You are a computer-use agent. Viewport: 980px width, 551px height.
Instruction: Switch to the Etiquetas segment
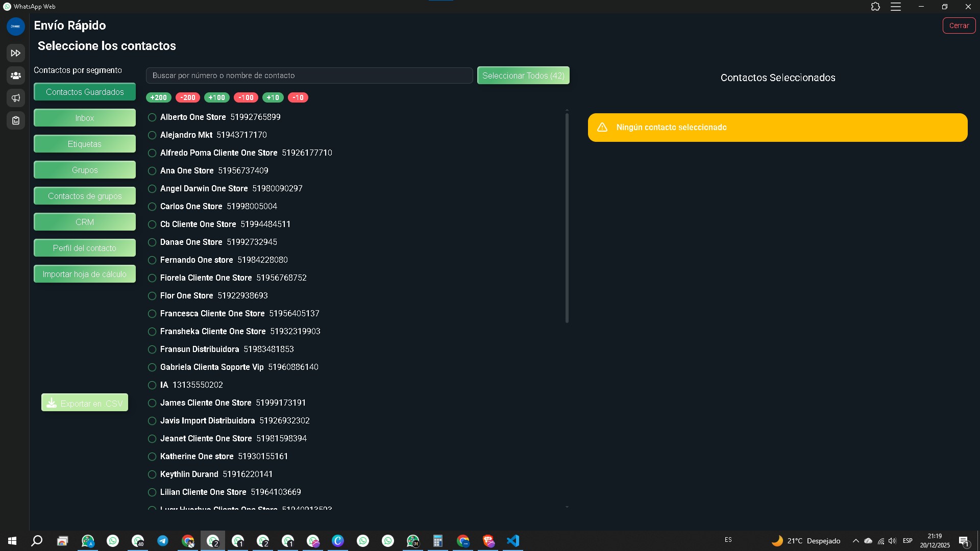85,144
